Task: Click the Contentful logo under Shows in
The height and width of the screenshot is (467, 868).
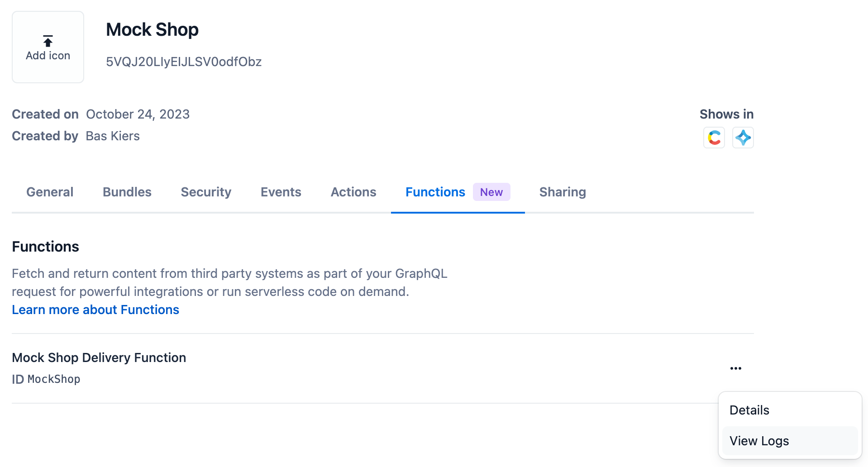Action: click(x=714, y=138)
